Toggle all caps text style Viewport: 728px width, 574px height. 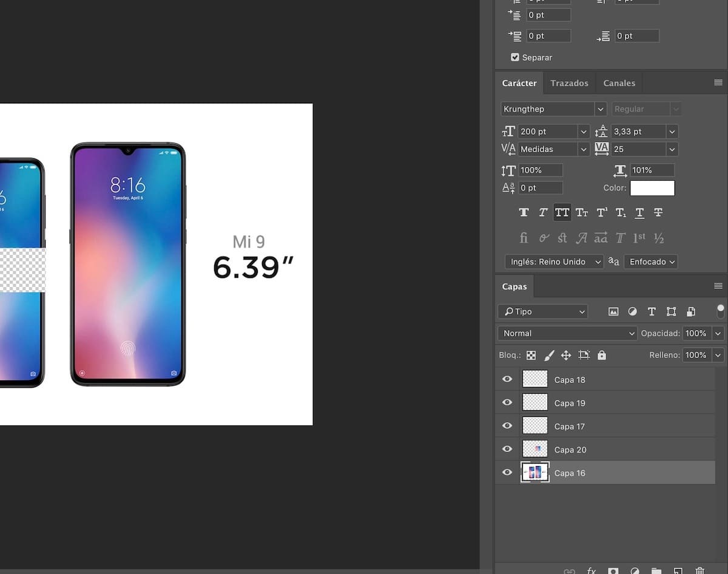pyautogui.click(x=562, y=212)
